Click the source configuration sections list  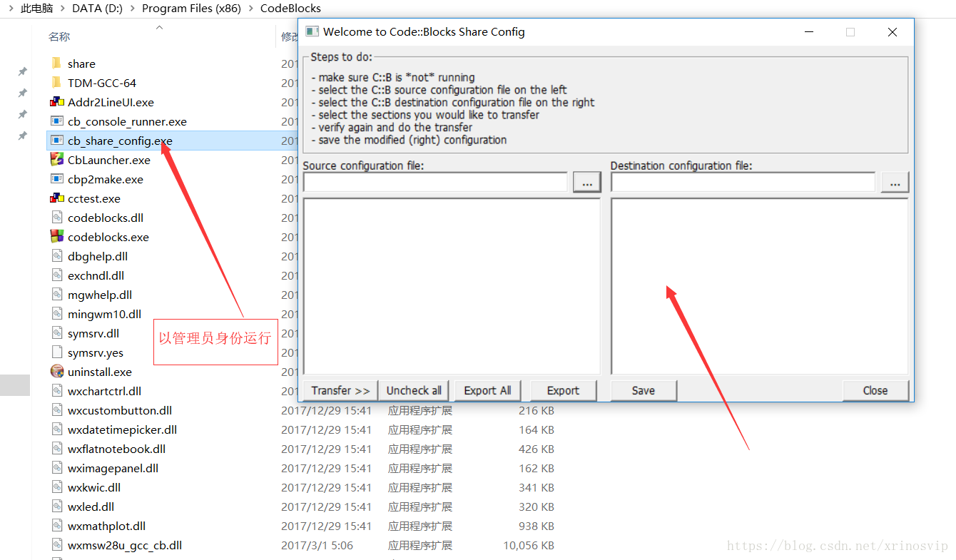452,286
